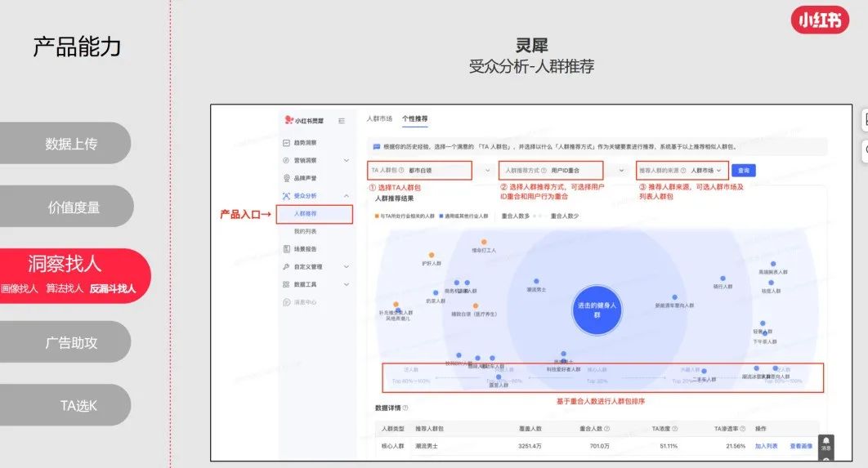Select 我的列表 in the sidebar
Viewport: 868px width, 468px height.
(x=304, y=232)
